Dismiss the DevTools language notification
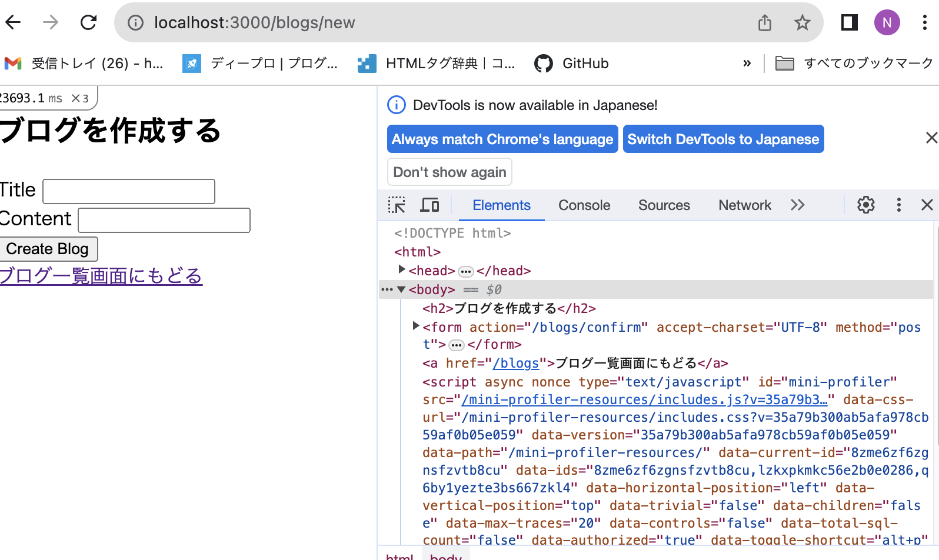This screenshot has height=560, width=939. (x=931, y=138)
